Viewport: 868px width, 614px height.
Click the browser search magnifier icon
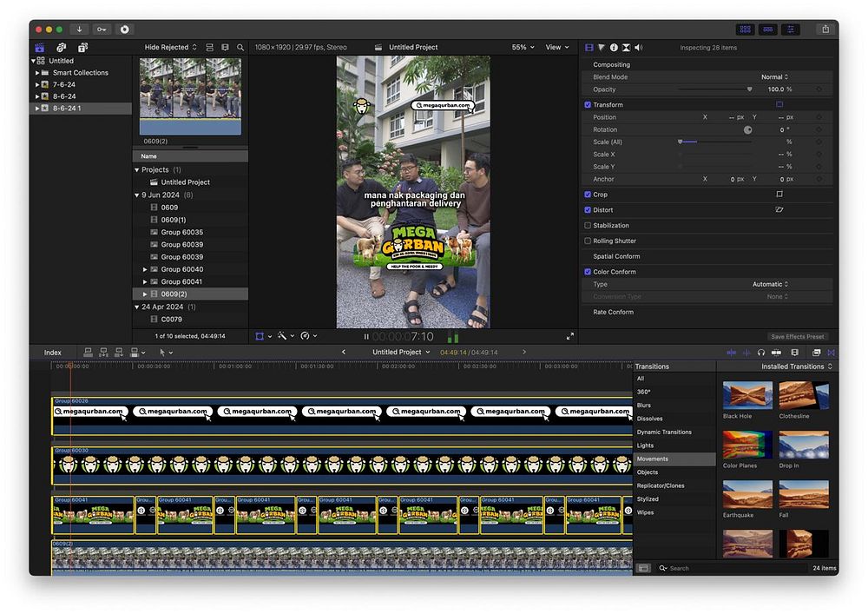(x=238, y=47)
